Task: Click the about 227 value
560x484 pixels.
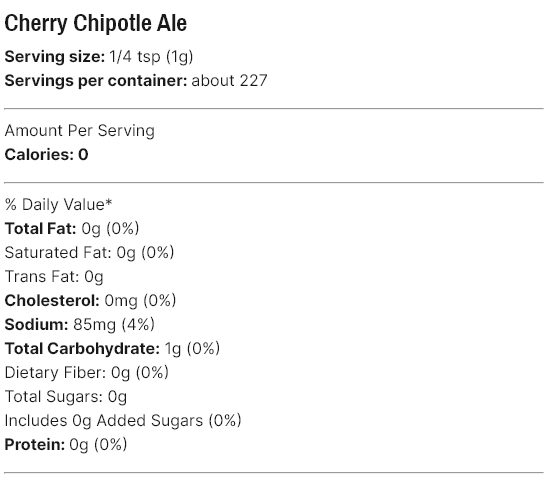Action: [x=229, y=81]
